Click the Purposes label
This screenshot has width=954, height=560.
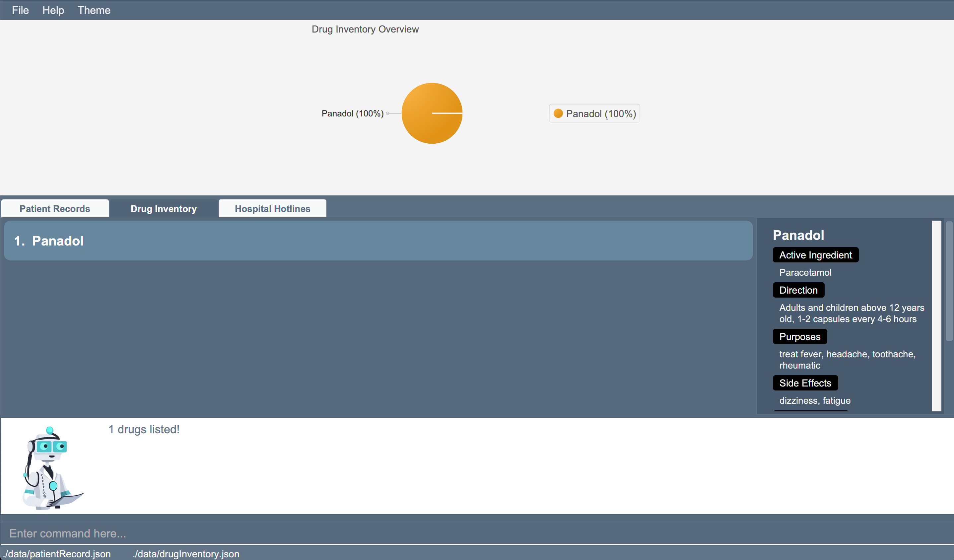[x=799, y=337]
